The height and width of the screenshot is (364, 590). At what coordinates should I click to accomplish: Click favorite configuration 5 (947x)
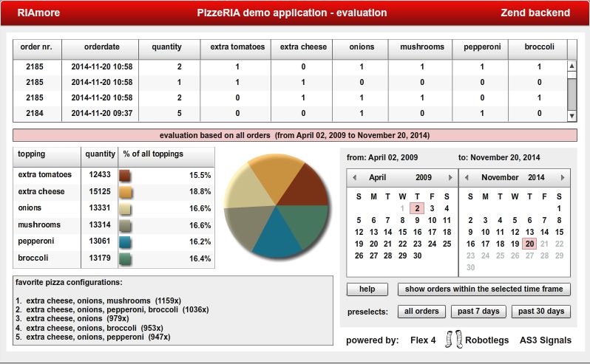(93, 337)
